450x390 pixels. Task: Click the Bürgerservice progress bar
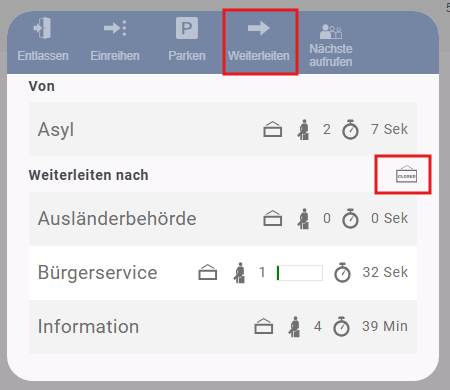pyautogui.click(x=299, y=273)
